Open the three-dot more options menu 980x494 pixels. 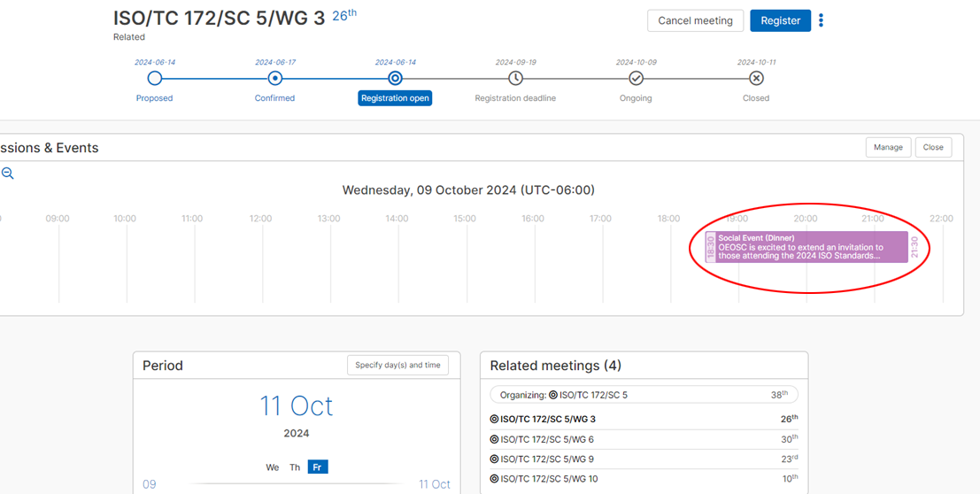click(x=822, y=20)
